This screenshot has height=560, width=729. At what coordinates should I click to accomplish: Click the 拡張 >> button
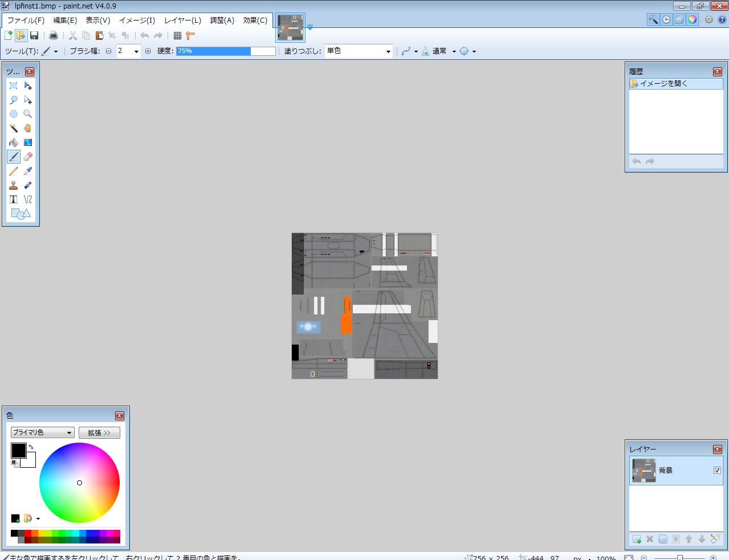coord(99,433)
